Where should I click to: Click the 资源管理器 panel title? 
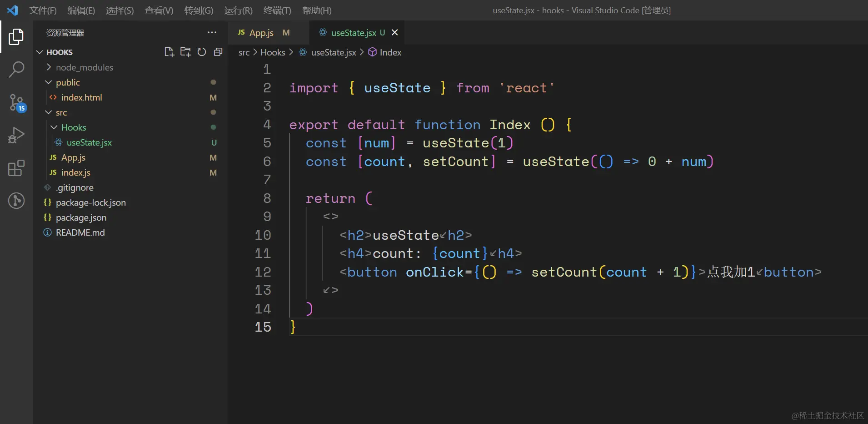(65, 33)
